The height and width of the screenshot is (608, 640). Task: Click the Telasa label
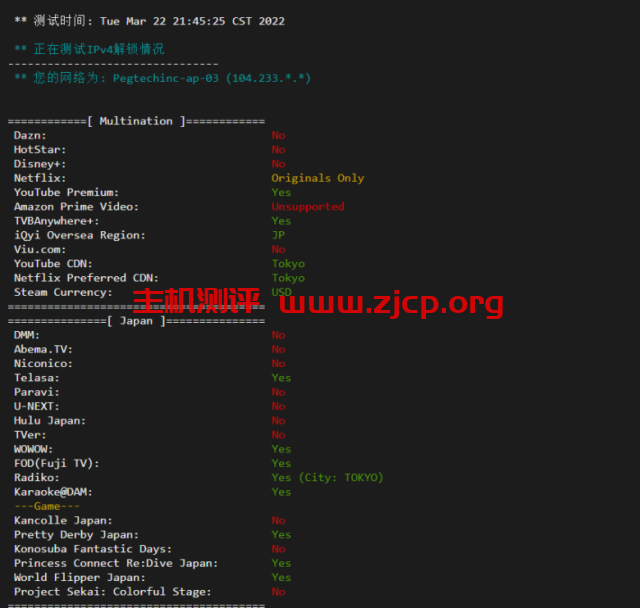37,378
